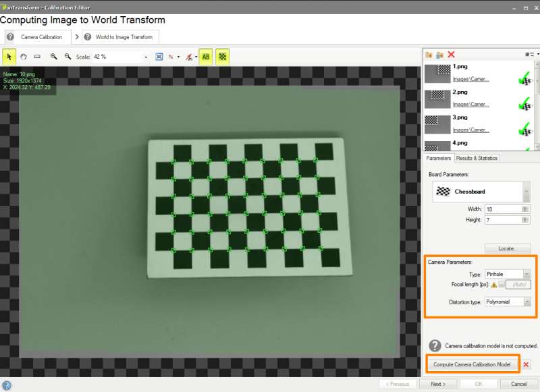Click the focal length warning icon
540x392 pixels.
[x=494, y=285]
